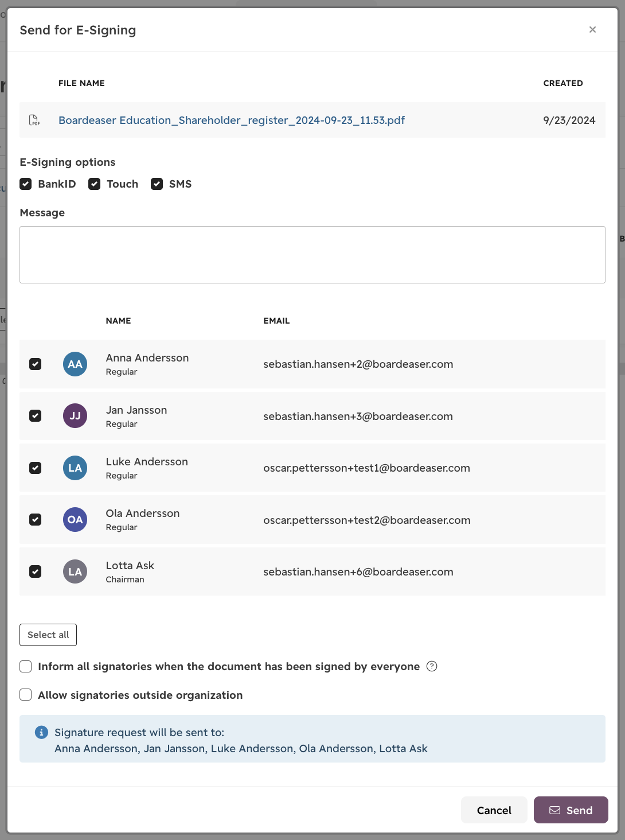Click the OA avatar for Ola Andersson
Viewport: 625px width, 840px height.
pyautogui.click(x=75, y=520)
